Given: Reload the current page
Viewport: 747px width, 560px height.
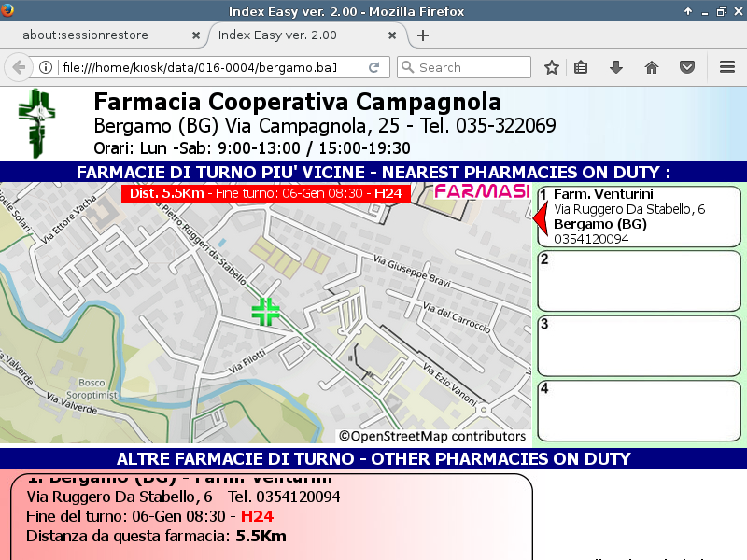Looking at the screenshot, I should 373,67.
